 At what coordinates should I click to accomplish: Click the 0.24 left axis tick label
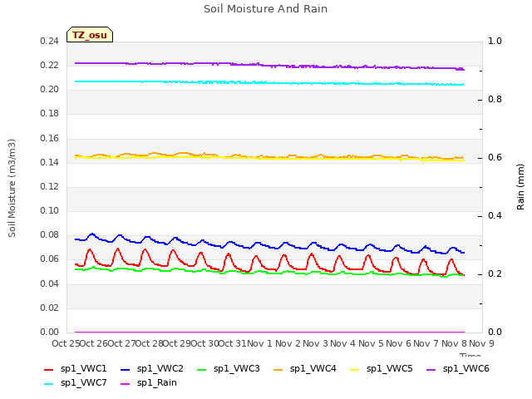click(x=50, y=41)
